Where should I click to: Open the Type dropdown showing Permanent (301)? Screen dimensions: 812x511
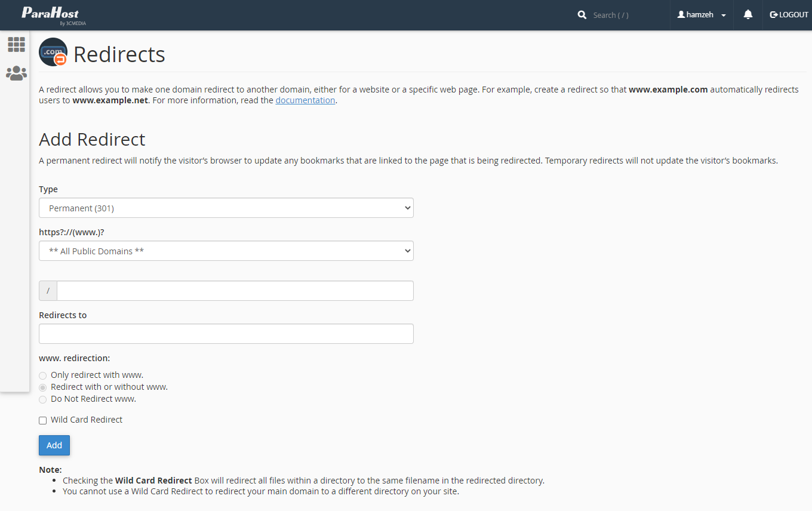tap(226, 208)
